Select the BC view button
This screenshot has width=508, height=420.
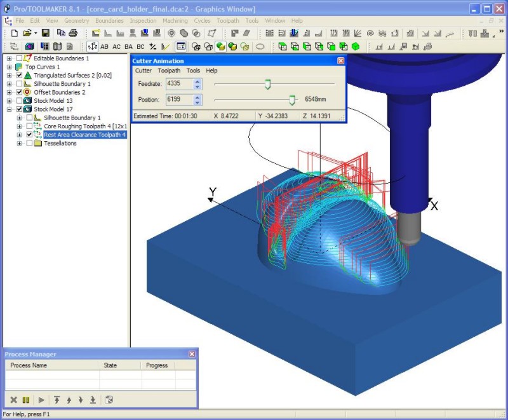[140, 46]
